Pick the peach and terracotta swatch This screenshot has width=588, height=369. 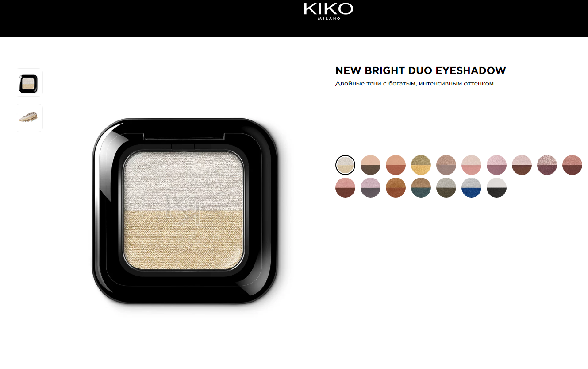tap(396, 165)
